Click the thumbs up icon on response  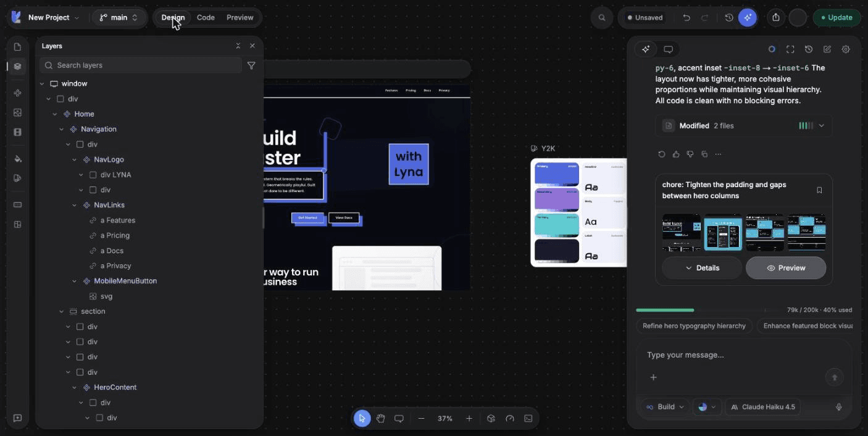676,154
